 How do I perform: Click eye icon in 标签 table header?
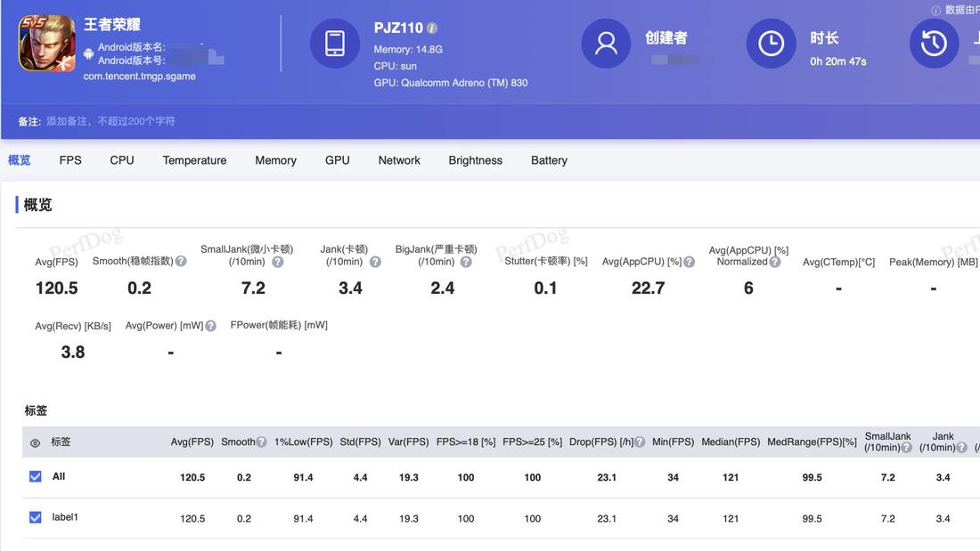(34, 442)
